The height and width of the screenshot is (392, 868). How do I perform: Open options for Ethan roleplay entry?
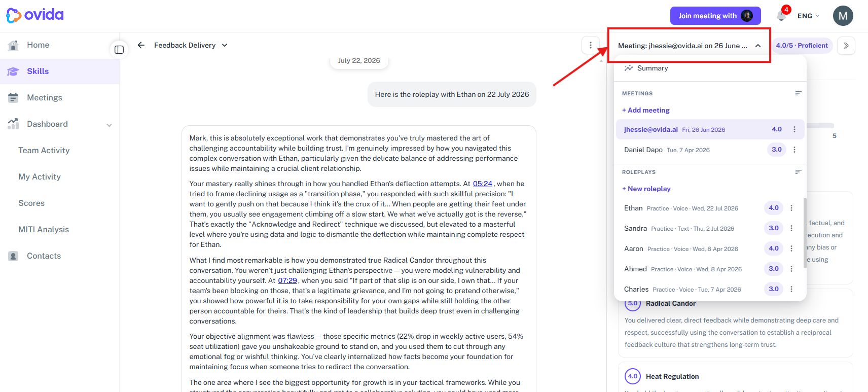[x=791, y=208]
